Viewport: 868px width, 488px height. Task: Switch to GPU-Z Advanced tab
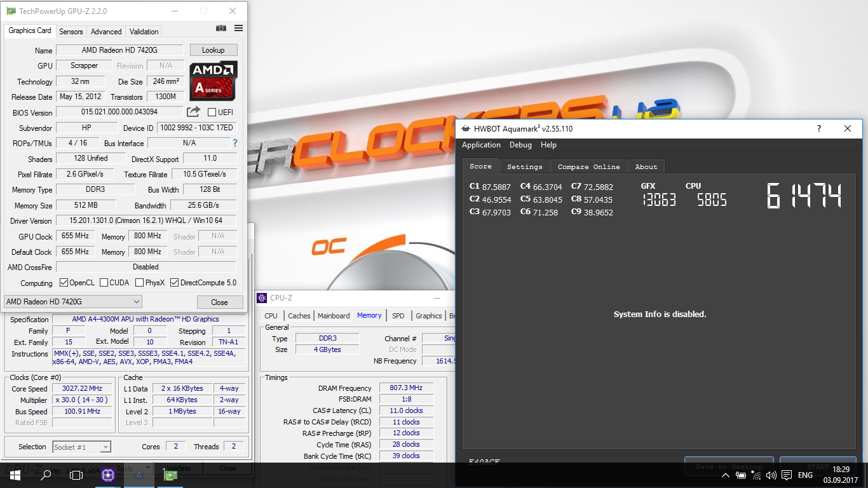[x=106, y=31]
